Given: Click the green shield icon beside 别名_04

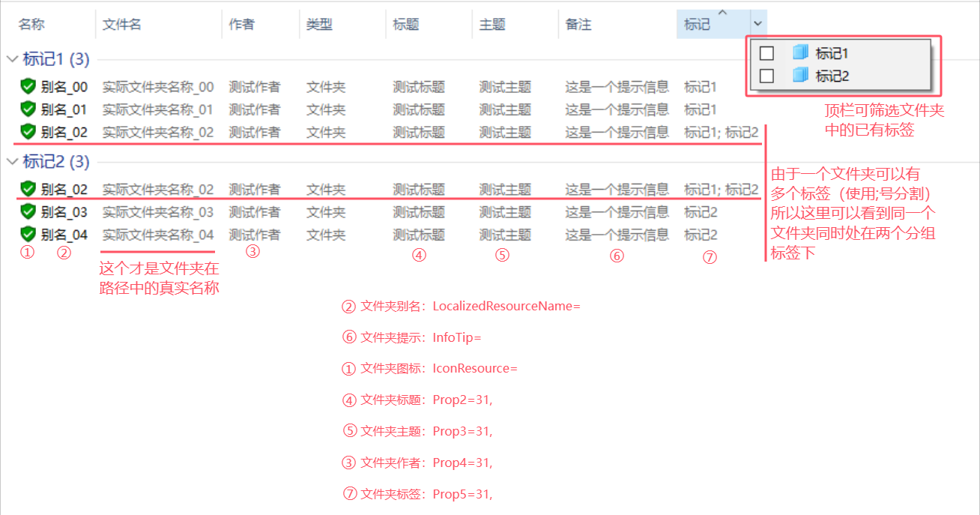Looking at the screenshot, I should 28,234.
